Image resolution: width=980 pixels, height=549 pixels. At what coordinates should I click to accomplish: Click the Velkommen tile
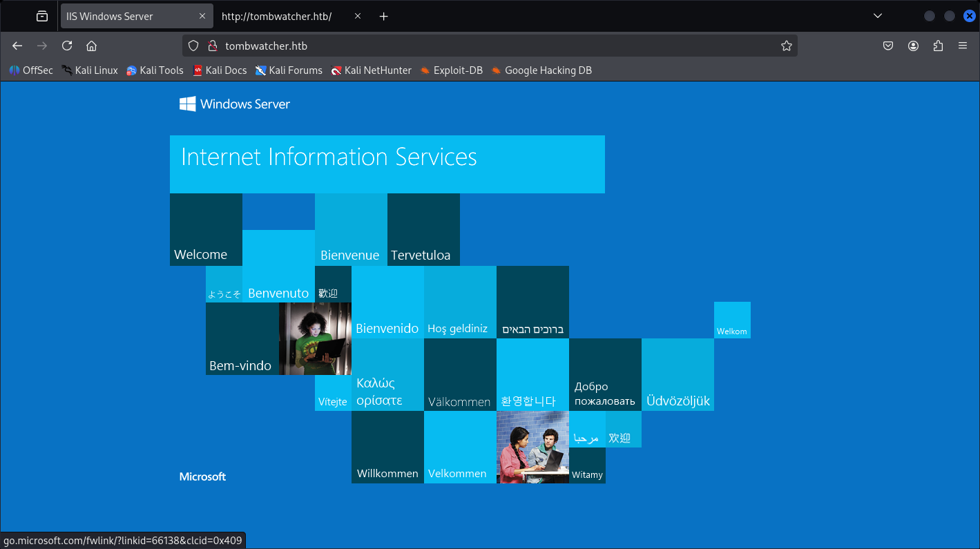click(x=460, y=447)
